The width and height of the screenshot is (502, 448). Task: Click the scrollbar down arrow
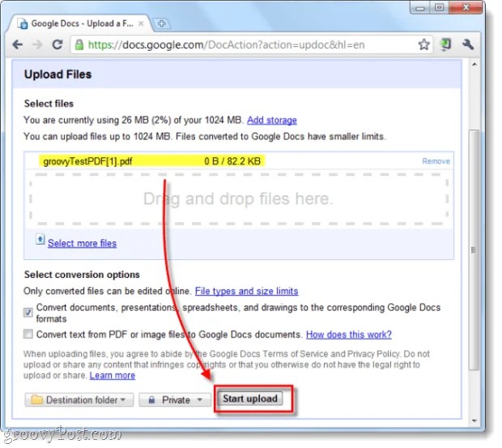click(x=474, y=420)
